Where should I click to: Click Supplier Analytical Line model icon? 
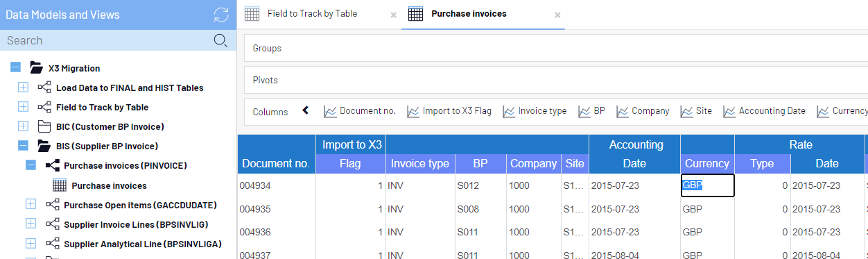click(x=52, y=243)
